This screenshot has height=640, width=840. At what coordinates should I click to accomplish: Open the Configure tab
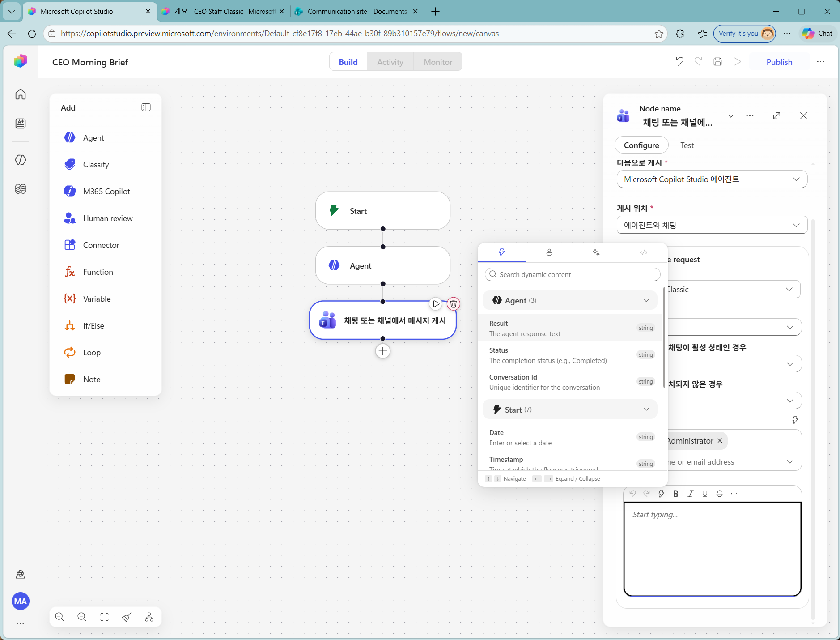641,145
